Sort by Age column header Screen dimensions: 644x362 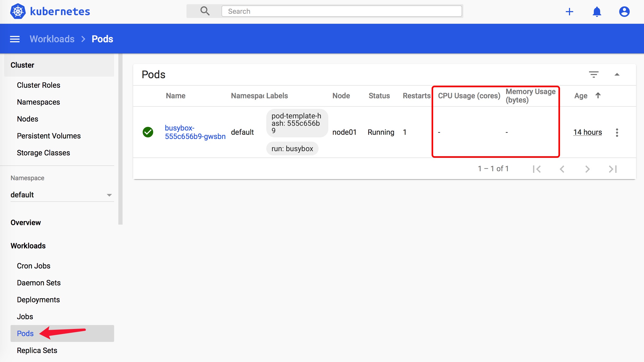point(581,96)
